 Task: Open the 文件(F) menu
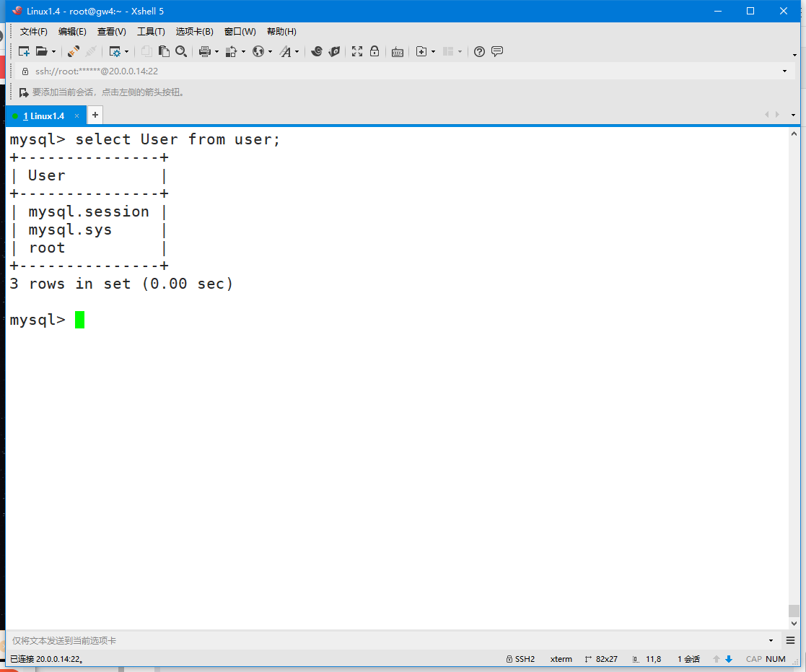click(34, 31)
